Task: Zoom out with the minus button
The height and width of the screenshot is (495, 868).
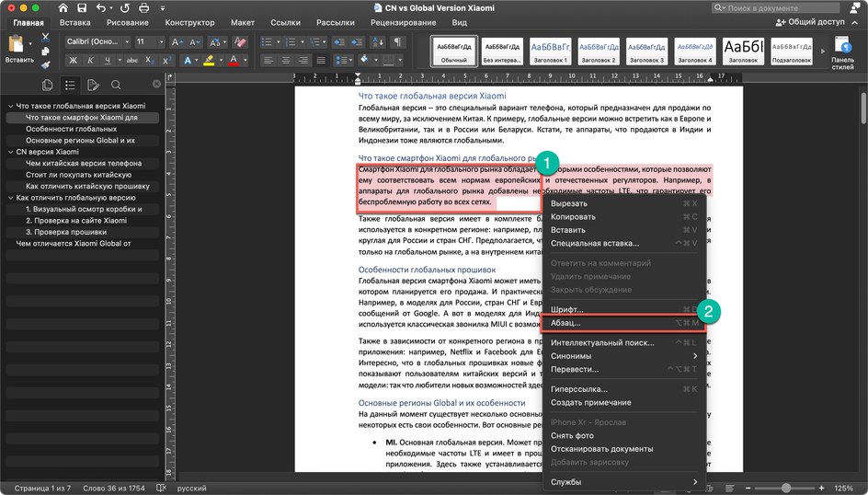Action: coord(748,488)
